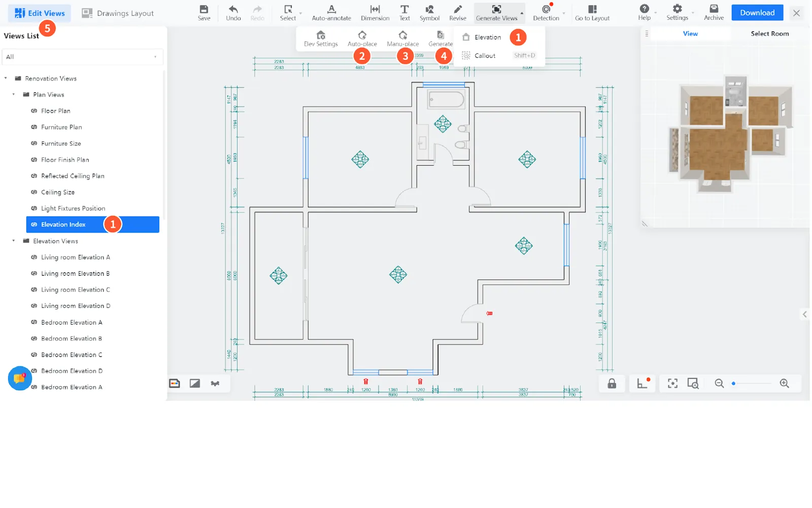This screenshot has height=508, width=812.
Task: Click the fit-to-screen icon near the zoom controls
Action: (x=672, y=384)
